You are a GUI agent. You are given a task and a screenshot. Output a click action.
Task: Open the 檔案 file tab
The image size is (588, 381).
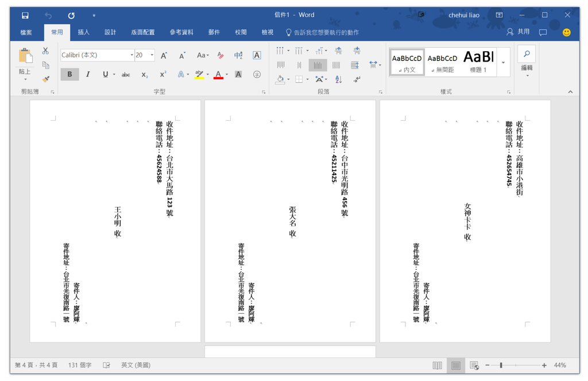coord(26,32)
